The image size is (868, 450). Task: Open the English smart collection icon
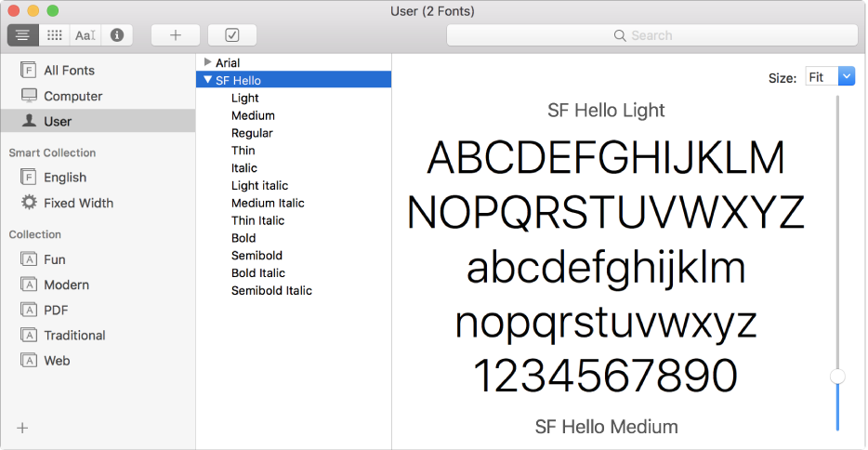[x=28, y=178]
